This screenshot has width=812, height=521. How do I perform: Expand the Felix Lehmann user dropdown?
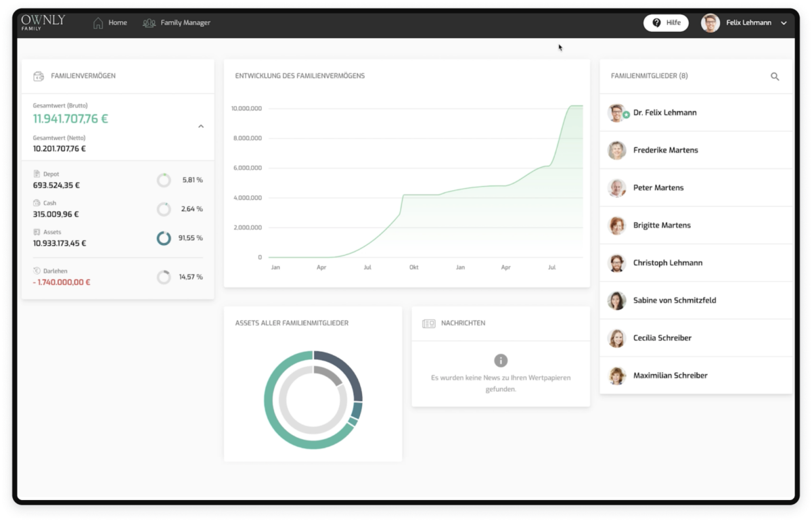pos(784,23)
